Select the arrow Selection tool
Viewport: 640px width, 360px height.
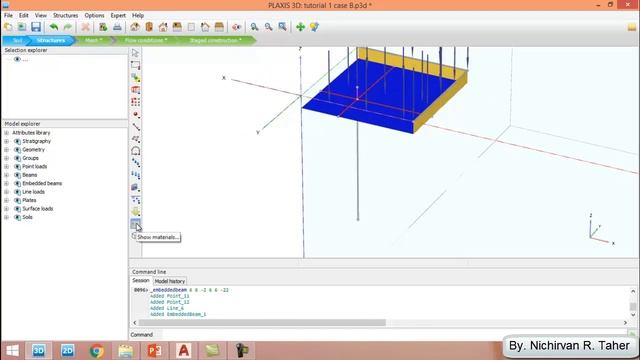tap(136, 53)
